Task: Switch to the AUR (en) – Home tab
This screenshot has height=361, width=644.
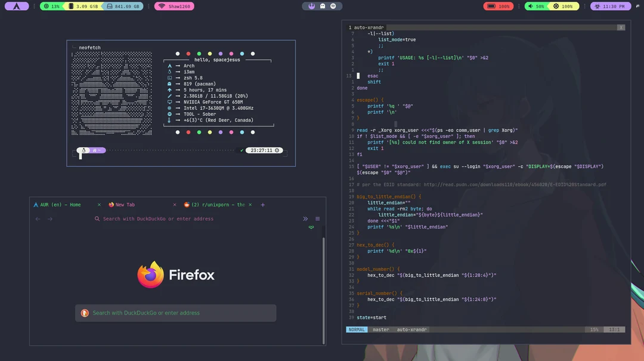Action: point(60,205)
